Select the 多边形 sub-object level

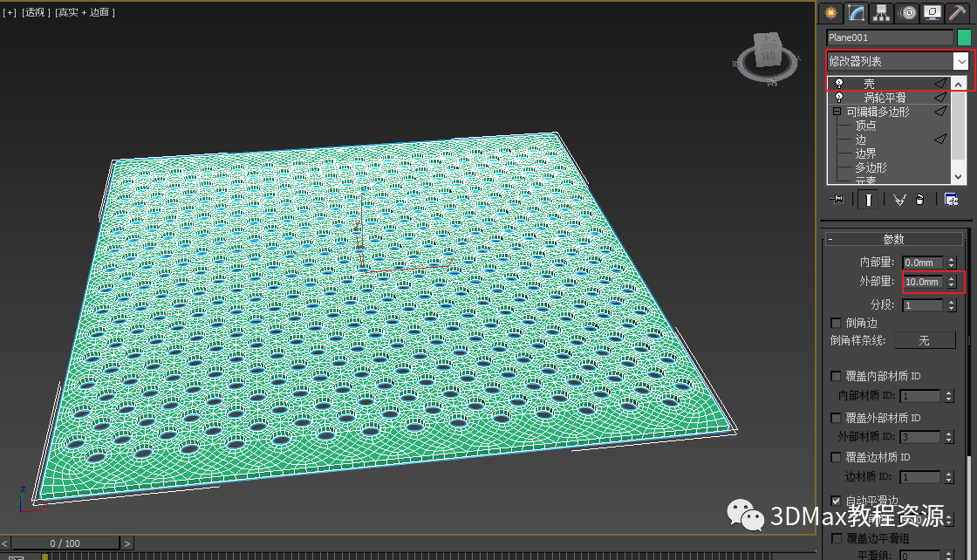871,167
